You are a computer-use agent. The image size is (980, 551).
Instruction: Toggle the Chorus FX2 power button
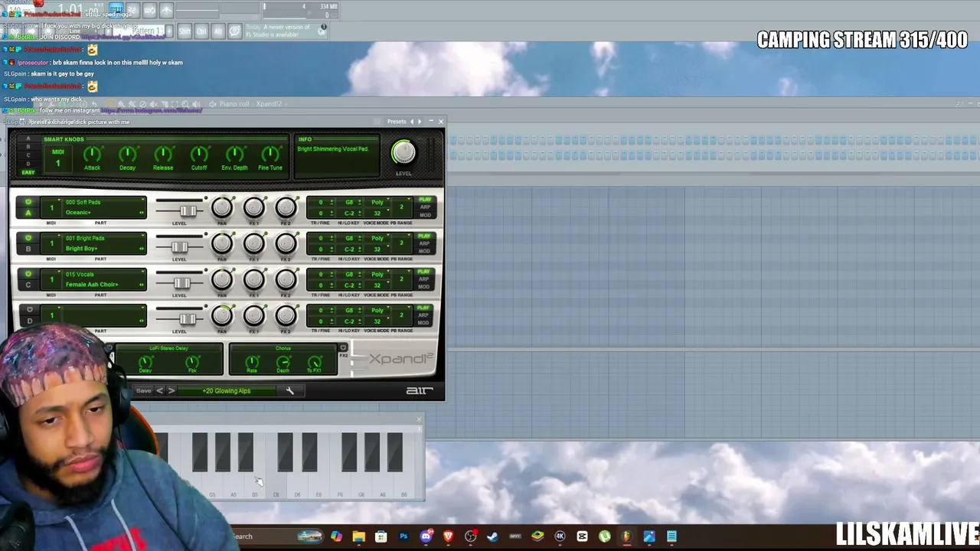click(x=343, y=348)
